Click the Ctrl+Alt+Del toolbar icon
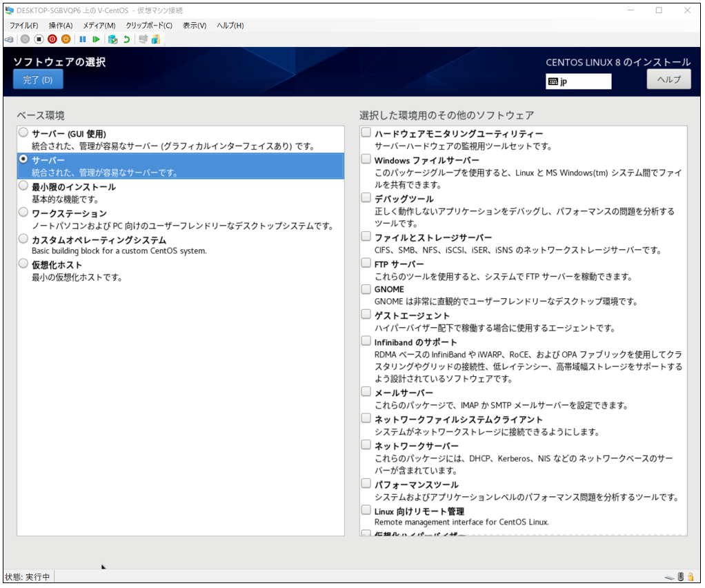This screenshot has width=705, height=588. tap(9, 39)
